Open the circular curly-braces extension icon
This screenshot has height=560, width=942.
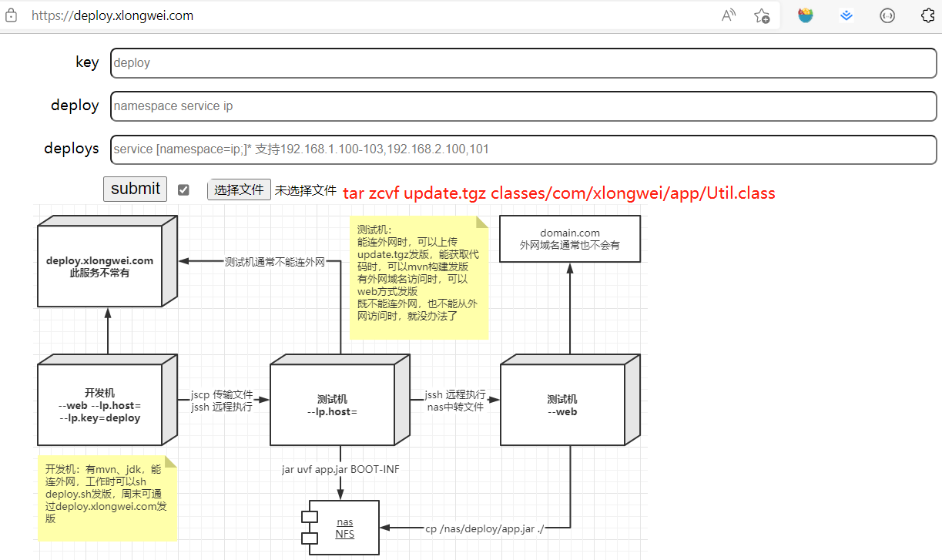click(887, 15)
